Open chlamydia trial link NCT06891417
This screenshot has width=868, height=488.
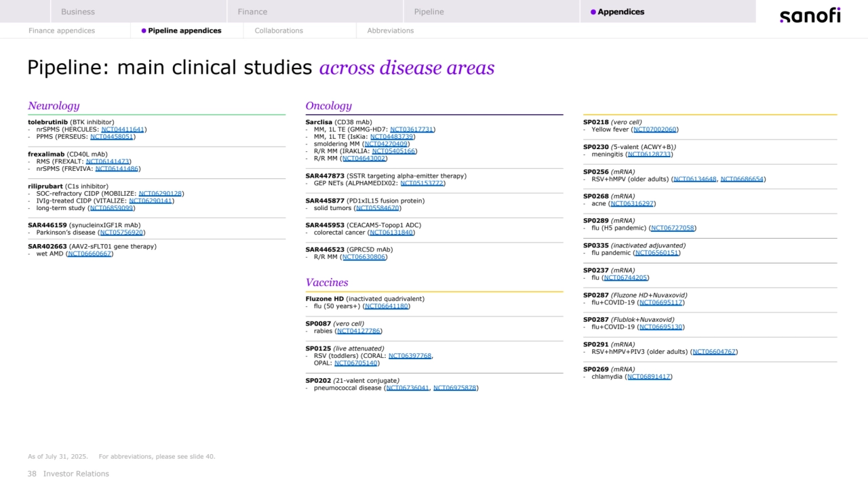point(649,377)
